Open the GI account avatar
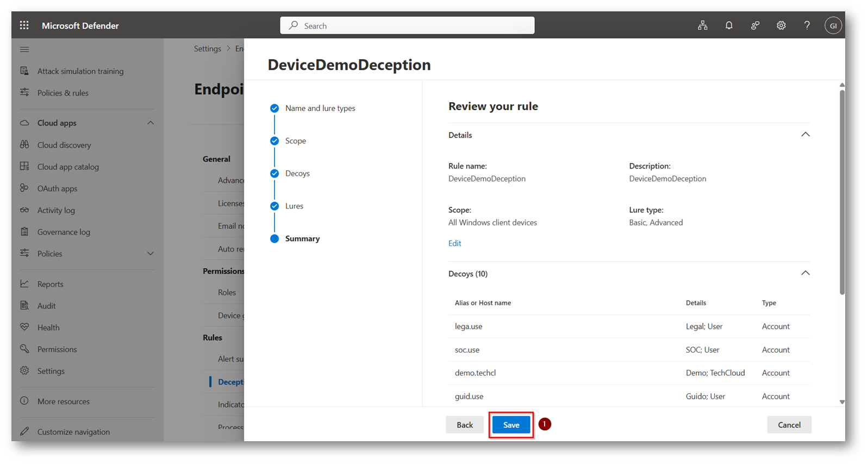 pos(833,26)
